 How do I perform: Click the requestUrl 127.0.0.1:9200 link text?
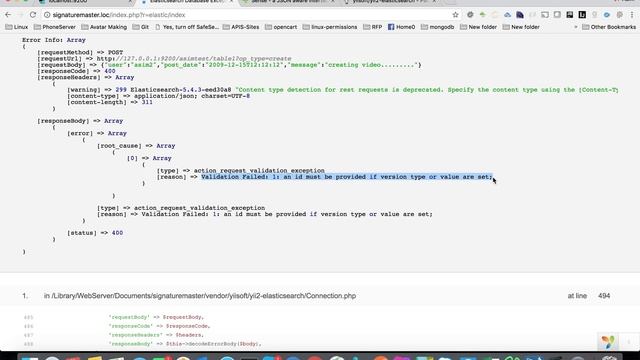click(194, 59)
